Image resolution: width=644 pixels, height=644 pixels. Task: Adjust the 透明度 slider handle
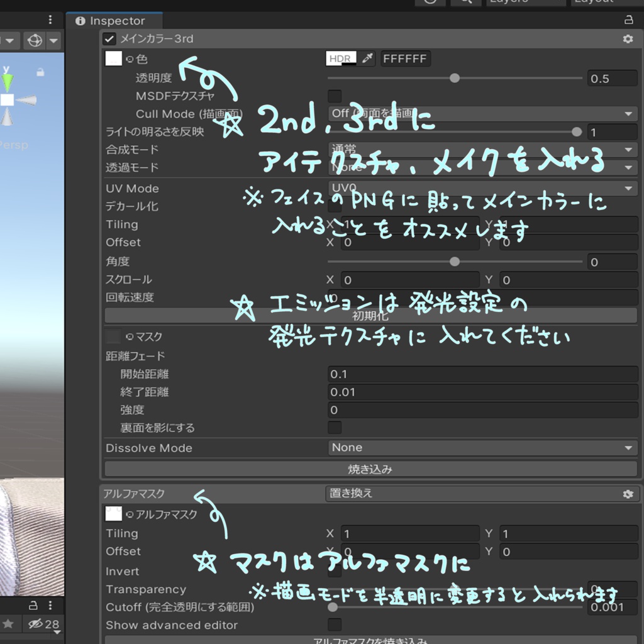[x=454, y=78]
